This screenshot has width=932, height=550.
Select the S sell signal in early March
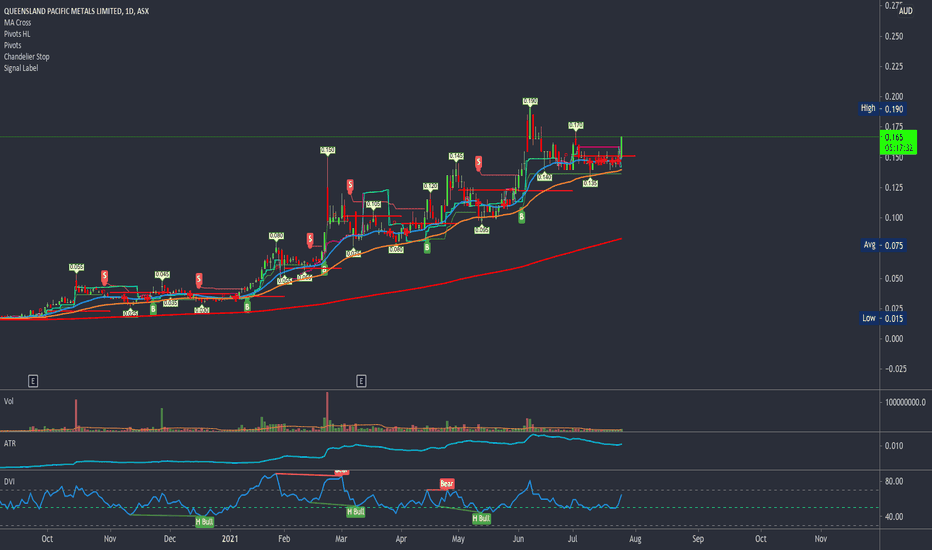click(x=350, y=186)
